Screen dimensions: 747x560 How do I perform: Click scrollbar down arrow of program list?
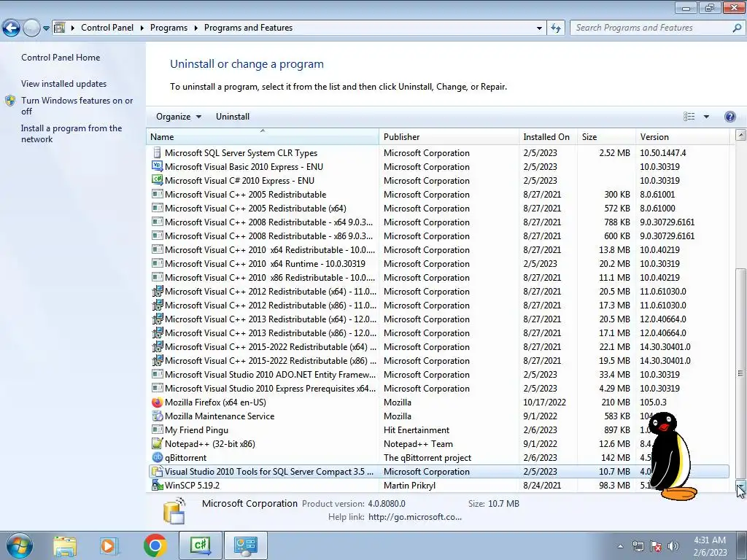[740, 486]
